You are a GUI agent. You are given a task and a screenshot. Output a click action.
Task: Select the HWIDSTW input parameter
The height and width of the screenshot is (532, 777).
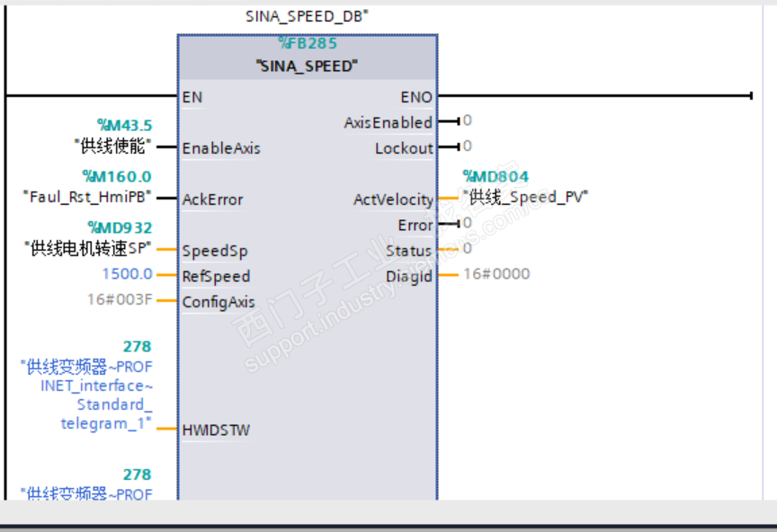(216, 430)
